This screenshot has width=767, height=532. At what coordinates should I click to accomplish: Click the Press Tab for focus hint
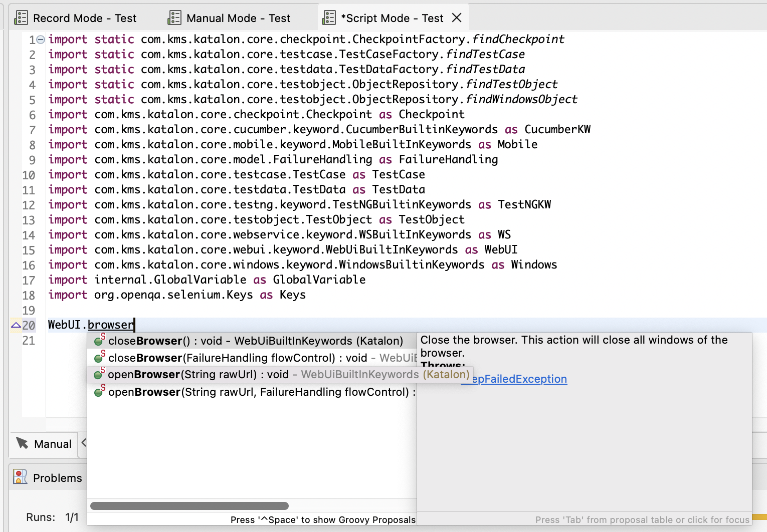tap(642, 520)
